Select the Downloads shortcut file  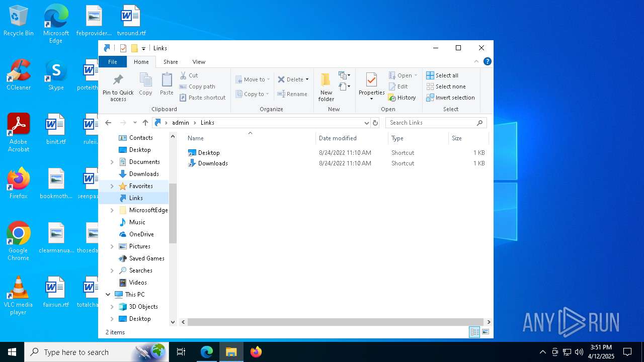212,163
